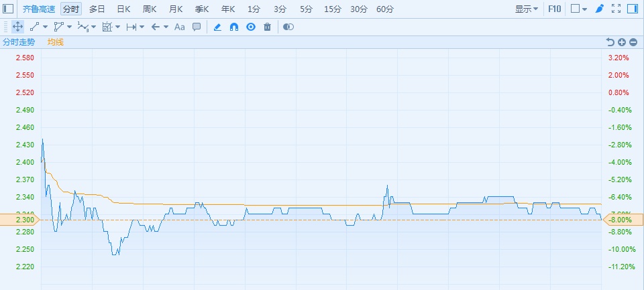Switch to the 日K daily chart tab
The height and width of the screenshot is (290, 644).
(x=123, y=9)
